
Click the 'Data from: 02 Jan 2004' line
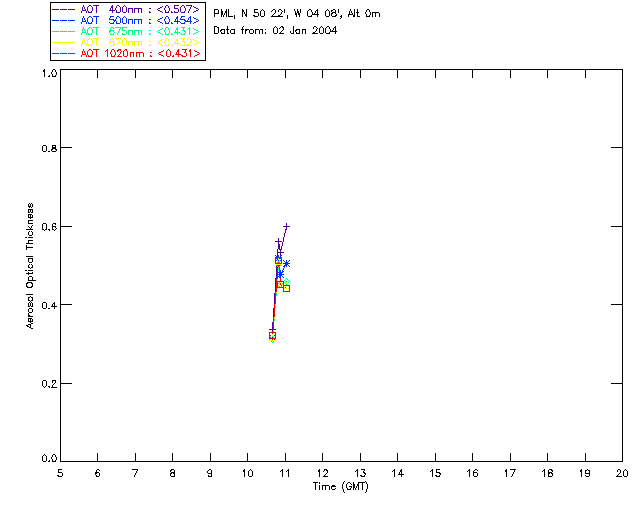coord(275,31)
